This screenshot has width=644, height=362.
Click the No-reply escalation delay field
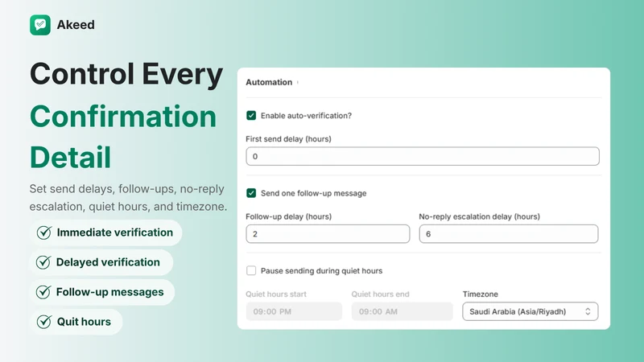click(509, 234)
